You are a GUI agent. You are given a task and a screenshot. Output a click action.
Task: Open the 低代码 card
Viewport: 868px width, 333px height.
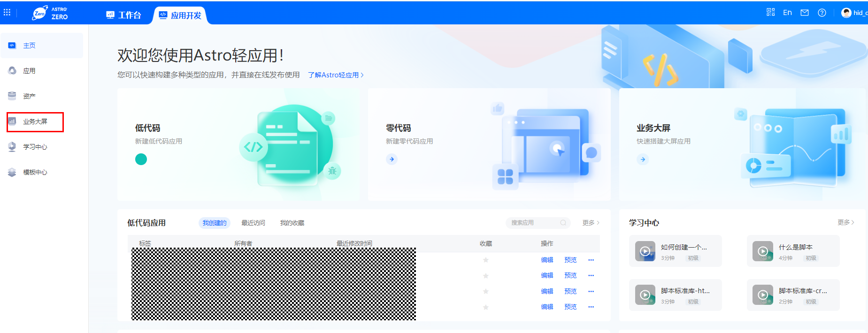[238, 144]
